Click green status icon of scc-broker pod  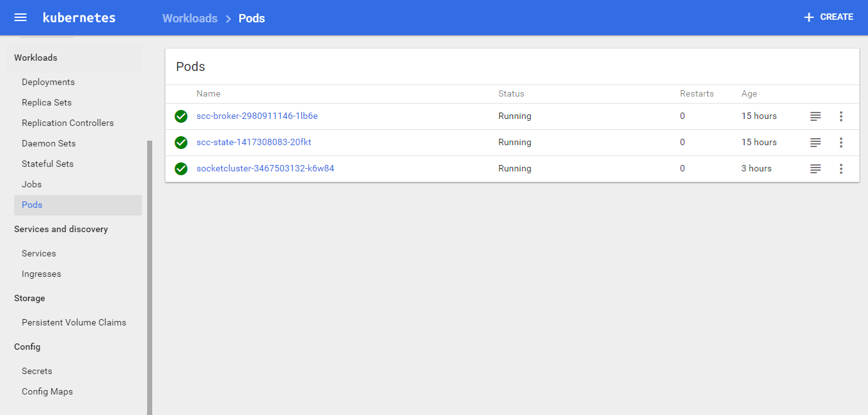point(181,116)
